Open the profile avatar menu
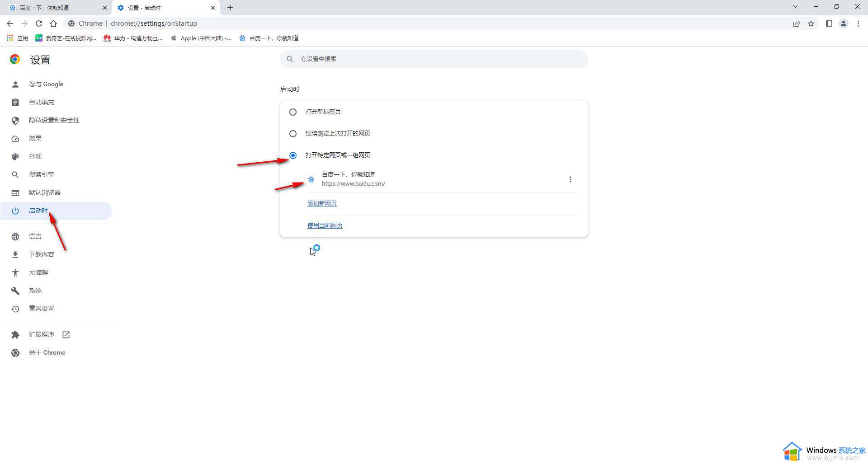The width and height of the screenshot is (868, 464). coord(844,23)
